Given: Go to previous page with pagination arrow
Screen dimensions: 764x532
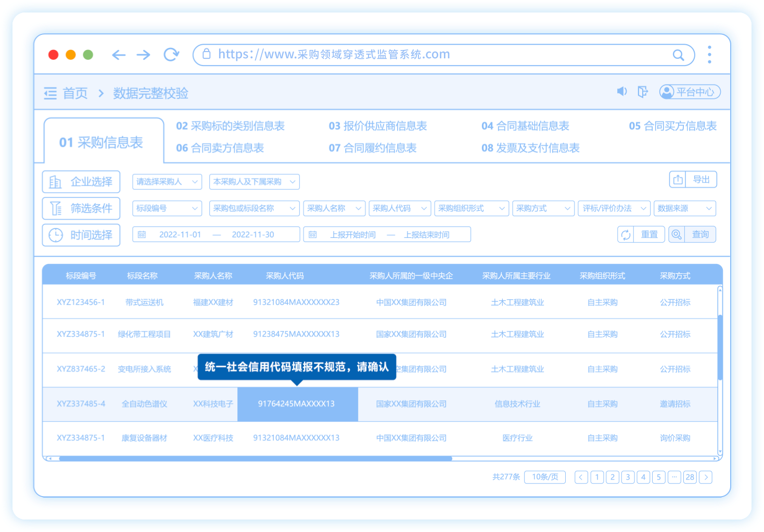Looking at the screenshot, I should pos(581,477).
